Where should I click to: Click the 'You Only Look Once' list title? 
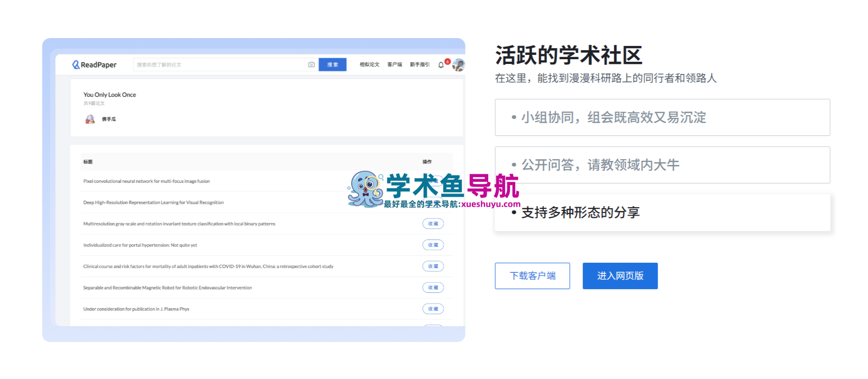click(109, 95)
